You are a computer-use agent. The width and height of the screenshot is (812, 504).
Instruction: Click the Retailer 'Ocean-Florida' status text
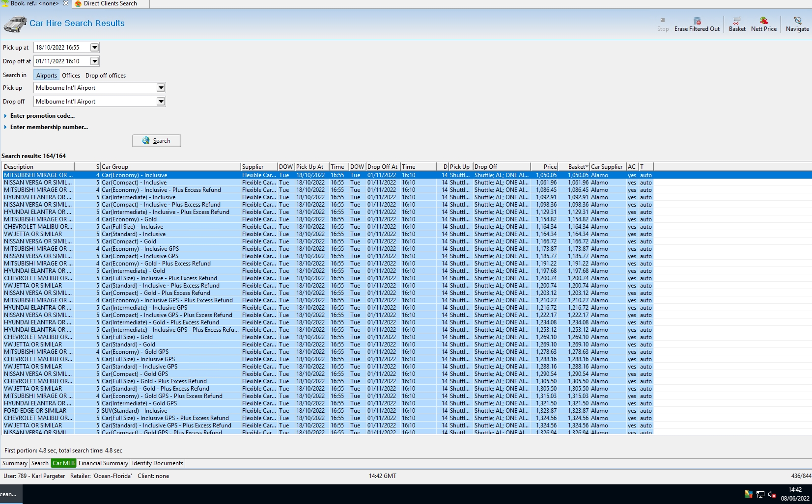coord(101,476)
